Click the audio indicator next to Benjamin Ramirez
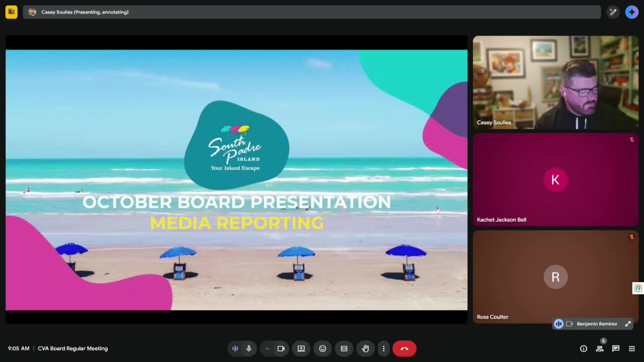 [558, 324]
